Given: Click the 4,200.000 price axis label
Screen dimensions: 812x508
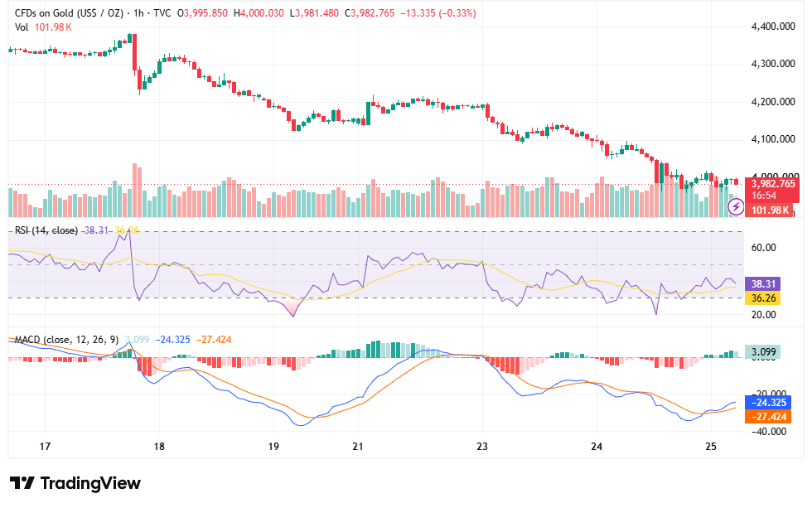Looking at the screenshot, I should 772,101.
